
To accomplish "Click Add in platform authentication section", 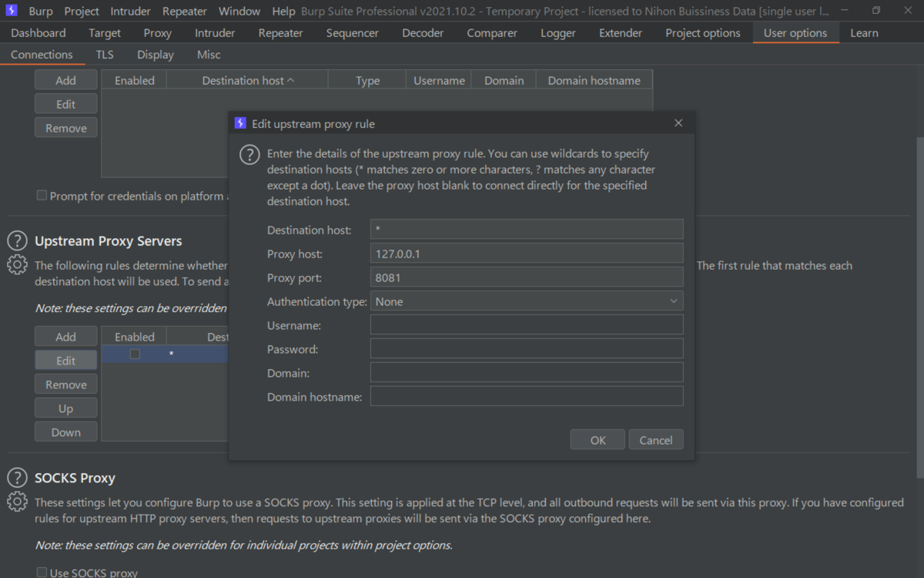I will point(66,80).
